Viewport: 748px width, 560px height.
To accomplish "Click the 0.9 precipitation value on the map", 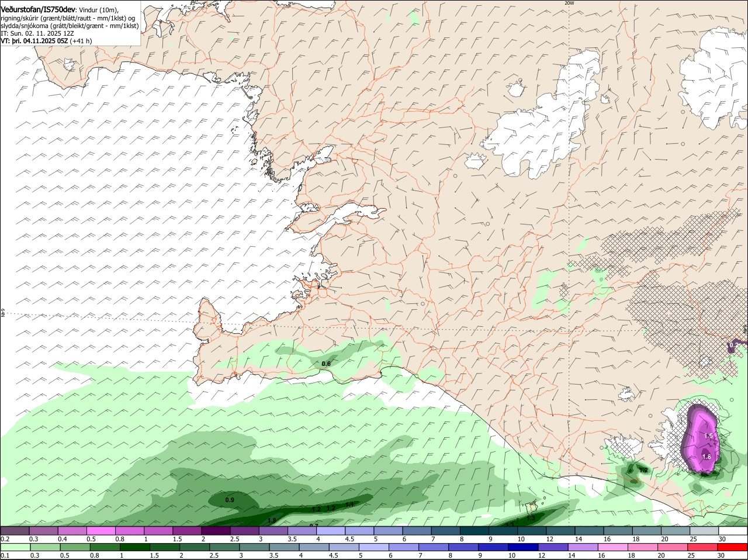I will (230, 500).
